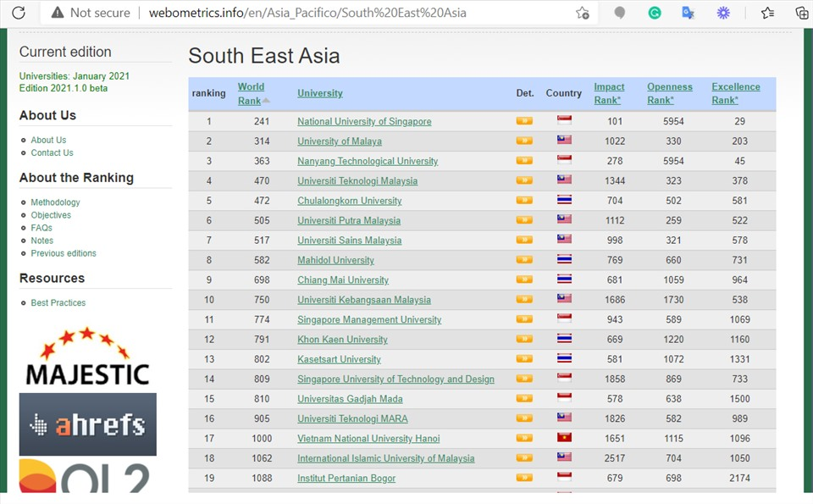The height and width of the screenshot is (504, 813).
Task: Click the Malaysia flag for University of Malaya
Action: coord(564,140)
